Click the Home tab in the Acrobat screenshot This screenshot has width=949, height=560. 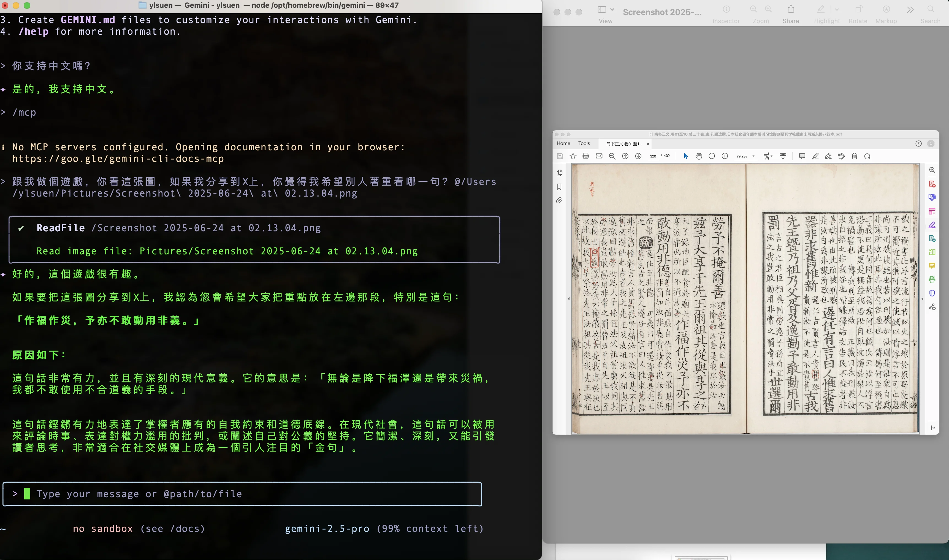point(563,143)
